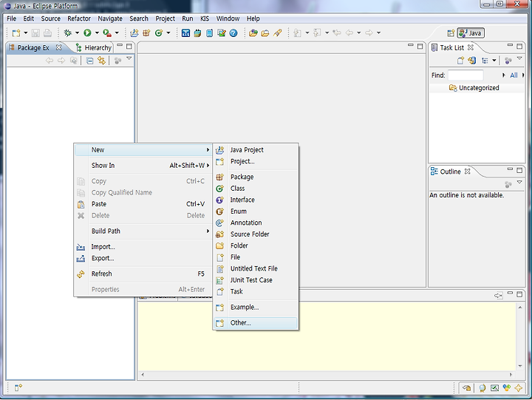Viewport: 532px width, 400px height.
Task: Click Synchronize icon in Task List toolbar
Action: (x=472, y=61)
